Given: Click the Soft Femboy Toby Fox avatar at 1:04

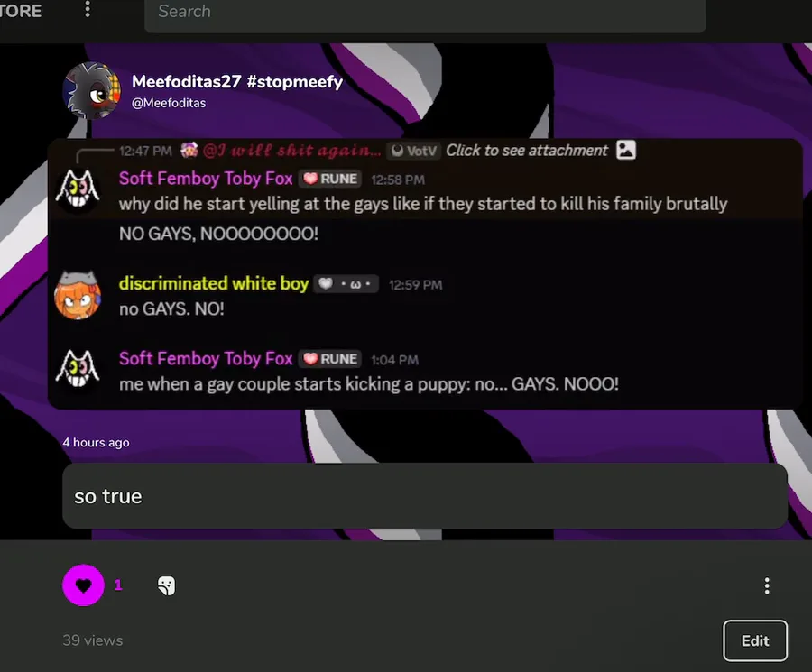Looking at the screenshot, I should click(x=78, y=369).
